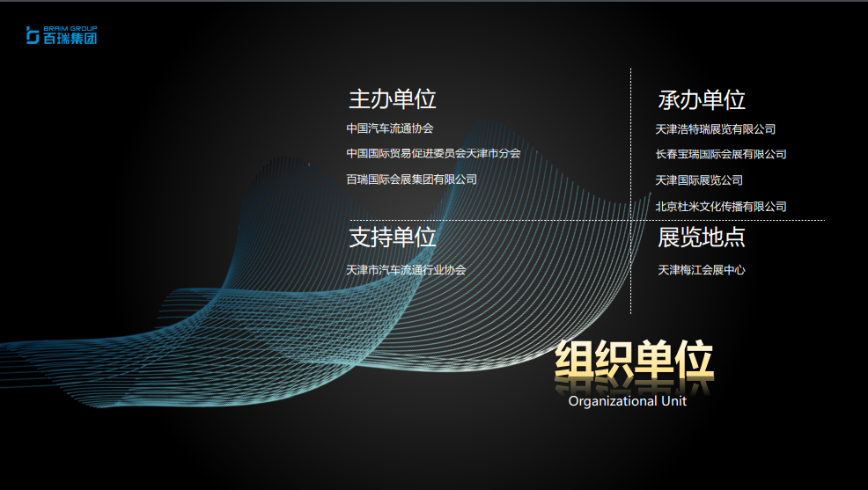Select the 主办单位 heading
The height and width of the screenshot is (490, 868).
coord(393,99)
